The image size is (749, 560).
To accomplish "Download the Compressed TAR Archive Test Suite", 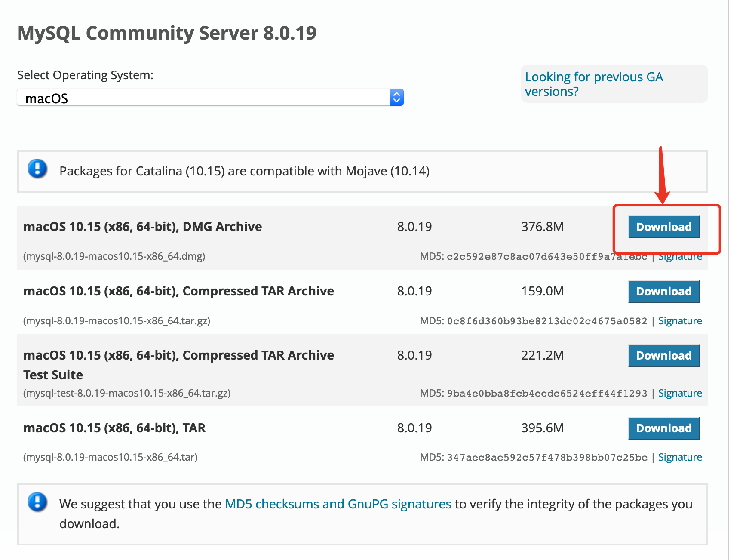I will (x=663, y=356).
